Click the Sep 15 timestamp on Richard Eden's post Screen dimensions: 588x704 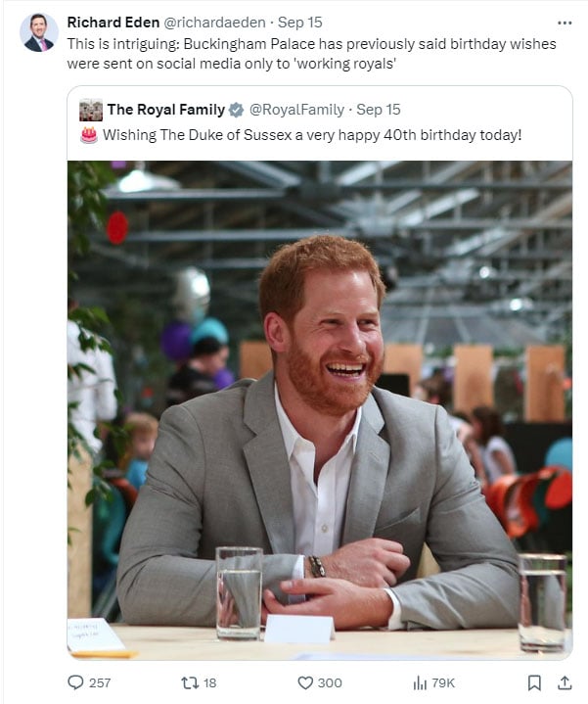(x=302, y=22)
